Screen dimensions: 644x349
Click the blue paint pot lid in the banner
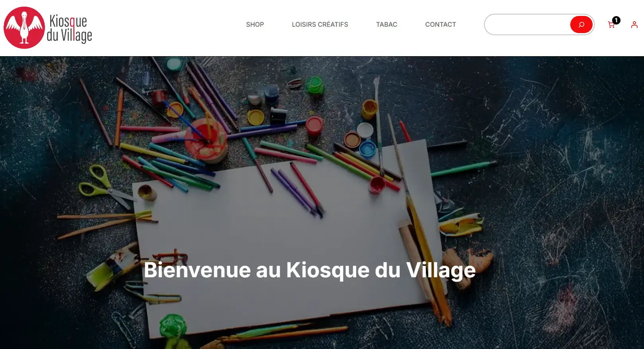(367, 149)
